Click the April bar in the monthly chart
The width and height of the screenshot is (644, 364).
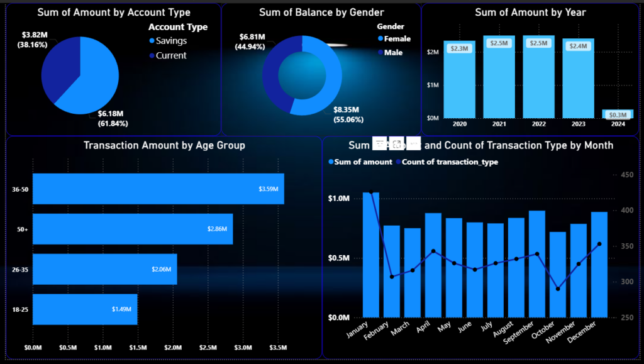[x=433, y=265]
